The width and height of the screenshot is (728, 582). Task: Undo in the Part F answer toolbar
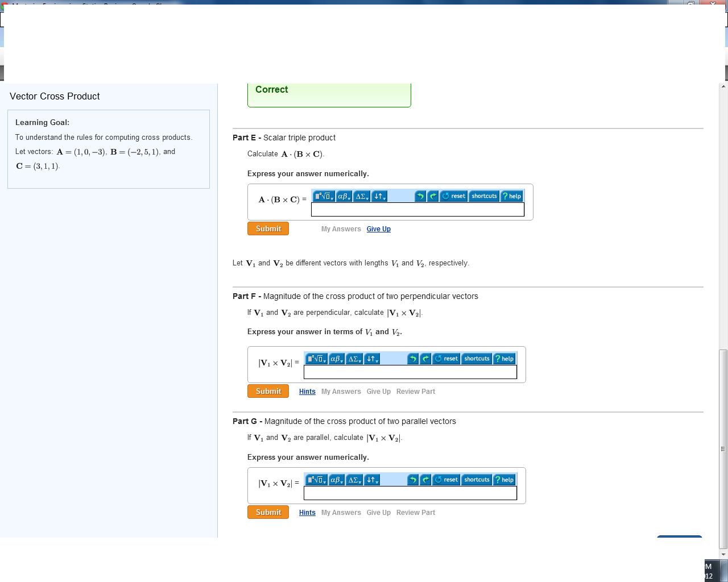coord(413,359)
